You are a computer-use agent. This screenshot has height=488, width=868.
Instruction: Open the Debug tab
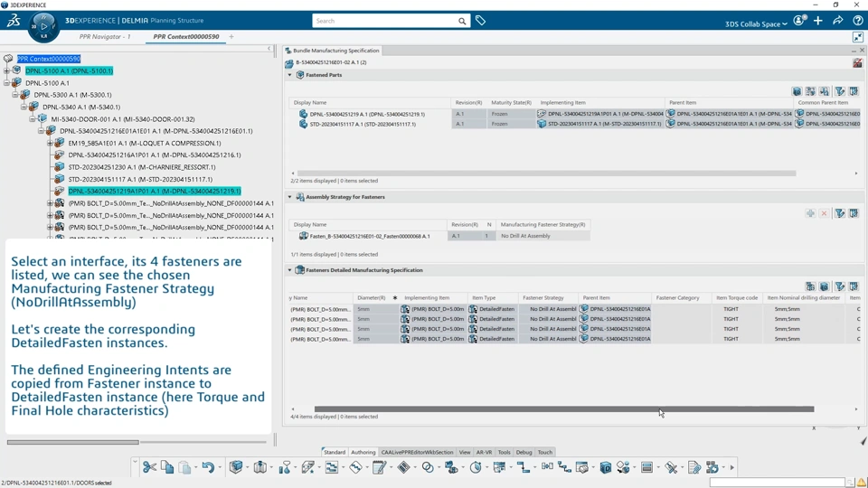(524, 452)
